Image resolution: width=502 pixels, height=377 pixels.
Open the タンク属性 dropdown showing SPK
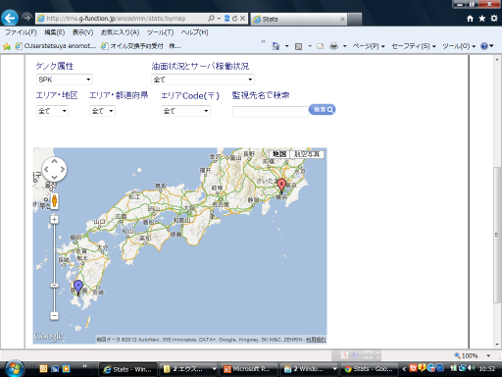click(x=64, y=79)
